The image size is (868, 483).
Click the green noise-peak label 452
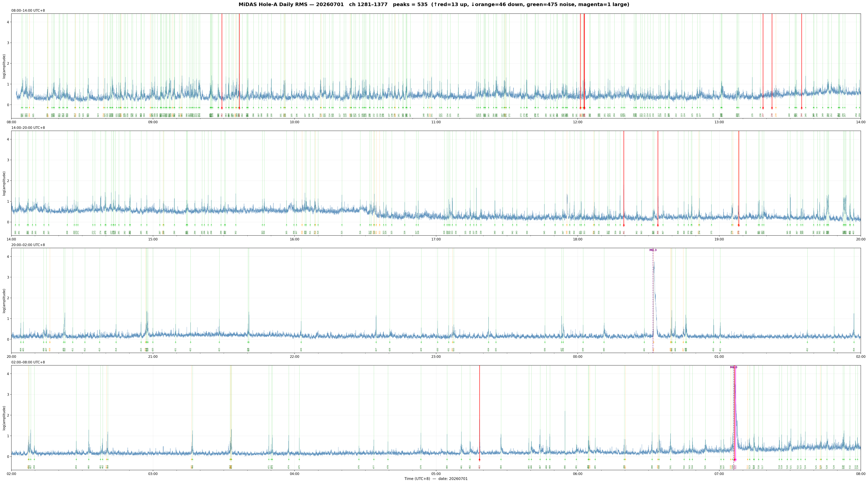point(807,350)
